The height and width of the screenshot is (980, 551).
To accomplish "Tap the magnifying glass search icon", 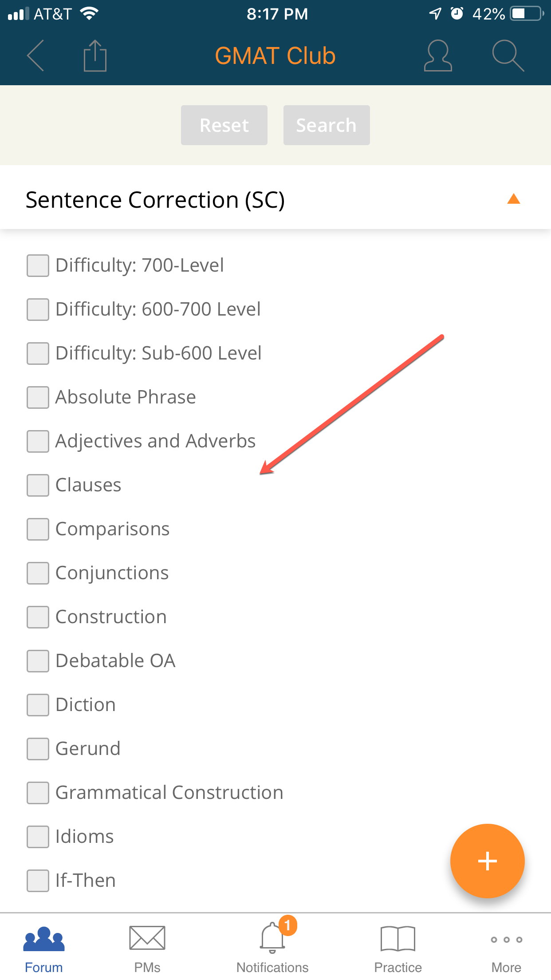I will point(508,55).
